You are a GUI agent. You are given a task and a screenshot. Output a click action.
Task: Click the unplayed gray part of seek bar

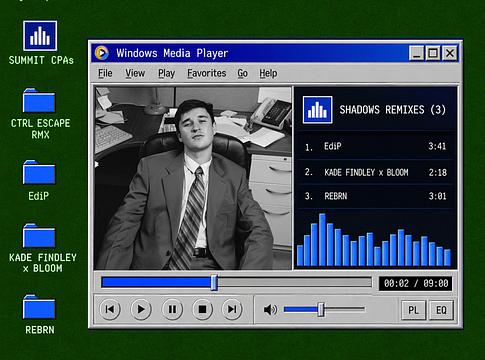[295, 283]
